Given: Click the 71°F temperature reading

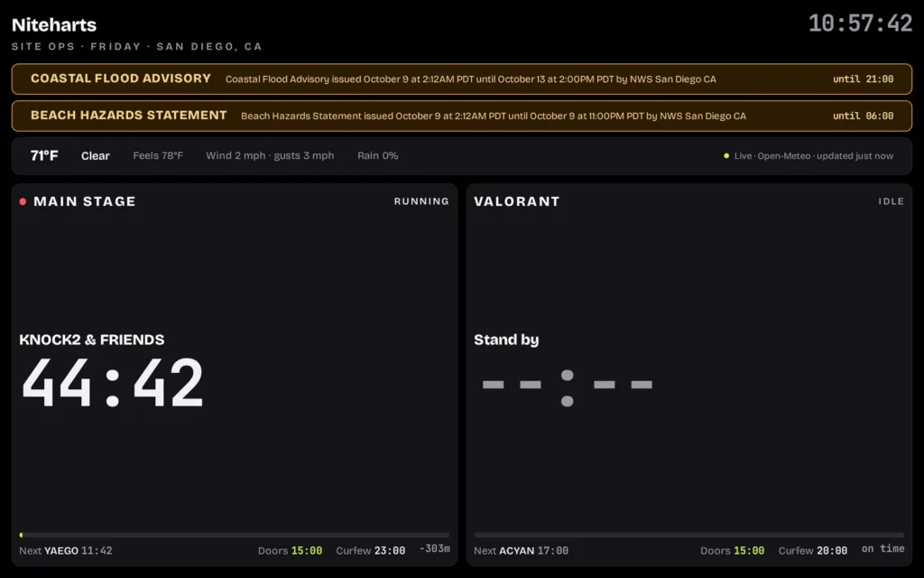Looking at the screenshot, I should [44, 155].
